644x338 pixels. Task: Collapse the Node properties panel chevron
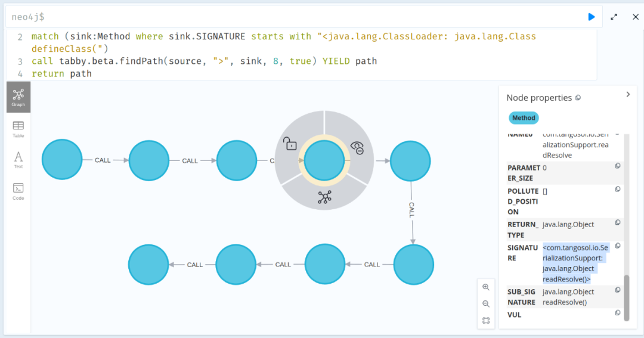tap(628, 94)
